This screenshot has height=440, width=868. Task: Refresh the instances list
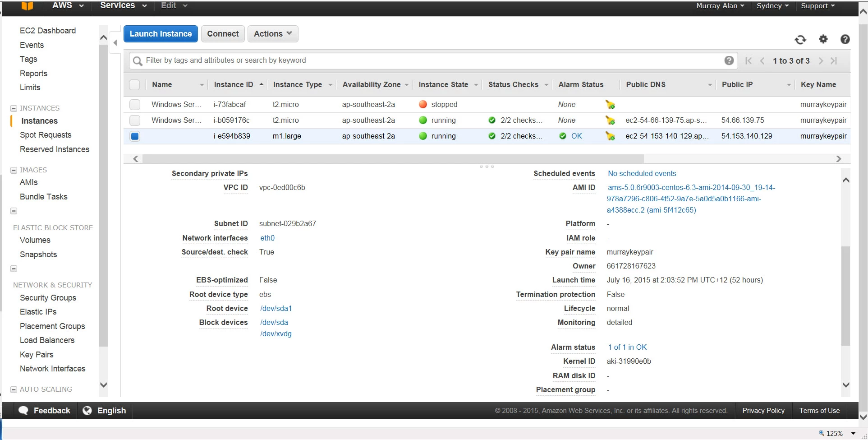(800, 40)
